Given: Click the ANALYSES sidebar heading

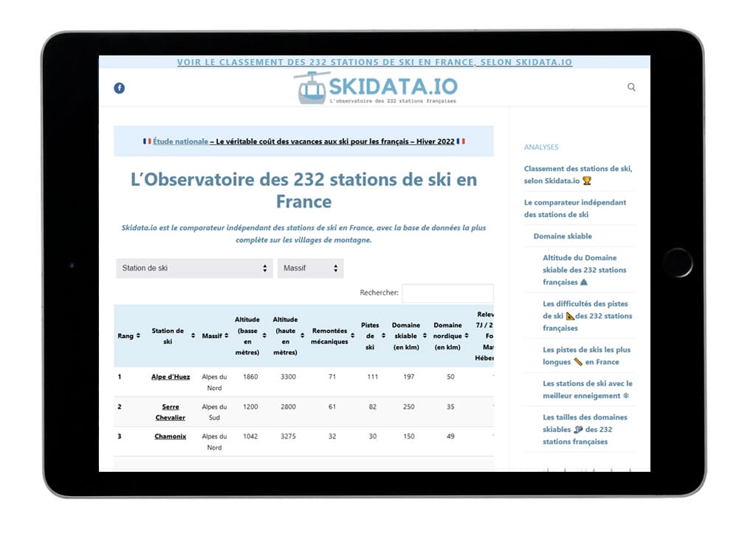Looking at the screenshot, I should [541, 147].
